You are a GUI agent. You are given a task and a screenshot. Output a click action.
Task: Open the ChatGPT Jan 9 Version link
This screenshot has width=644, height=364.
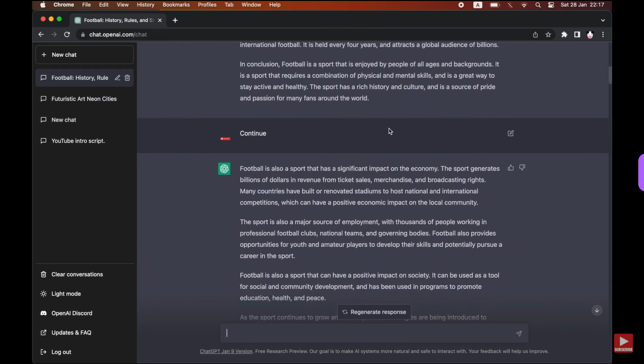226,351
